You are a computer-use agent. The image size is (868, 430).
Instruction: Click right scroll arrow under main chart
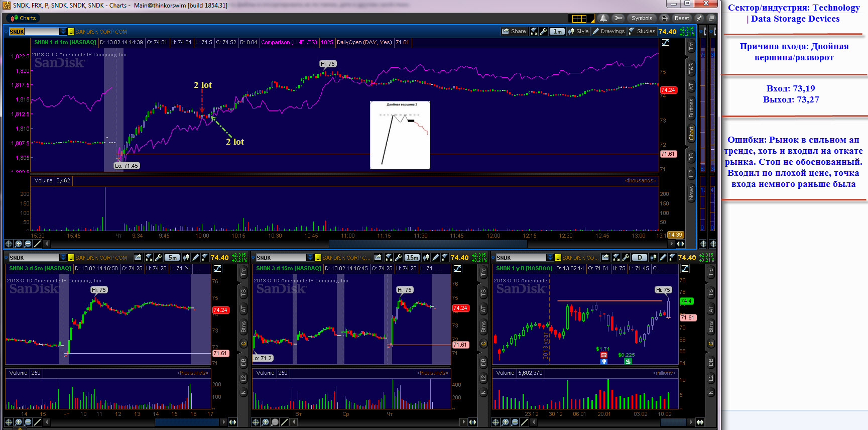click(671, 244)
